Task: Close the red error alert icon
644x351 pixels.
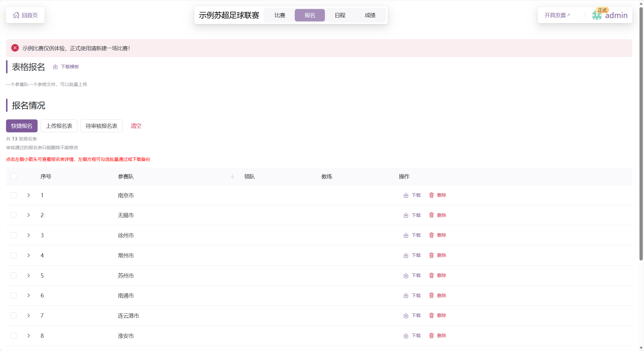Action: tap(15, 48)
